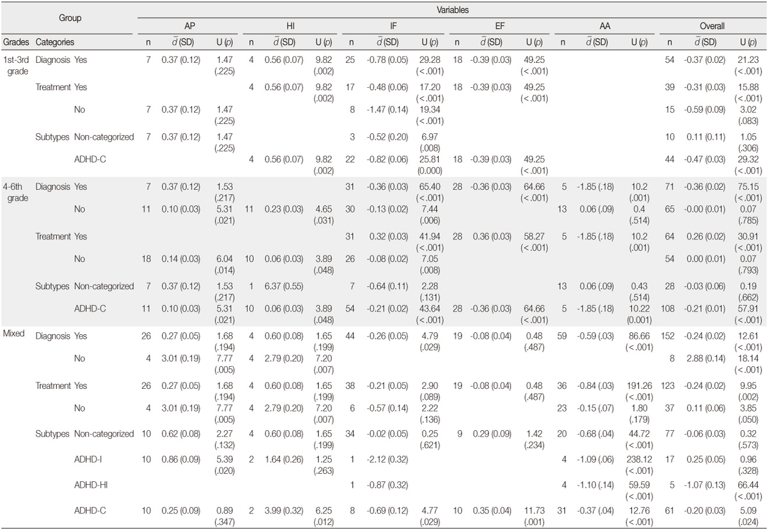
Task: Click the U value '191.26'
Action: tap(639, 386)
